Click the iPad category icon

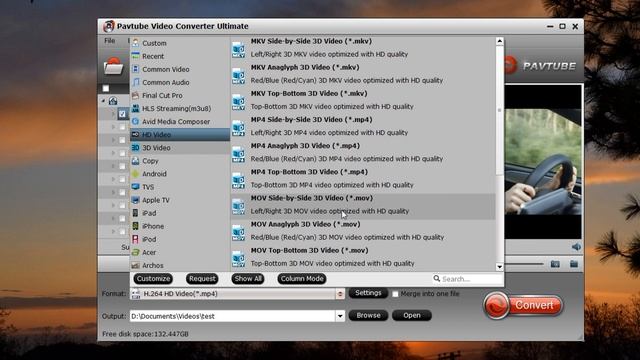[x=136, y=213]
